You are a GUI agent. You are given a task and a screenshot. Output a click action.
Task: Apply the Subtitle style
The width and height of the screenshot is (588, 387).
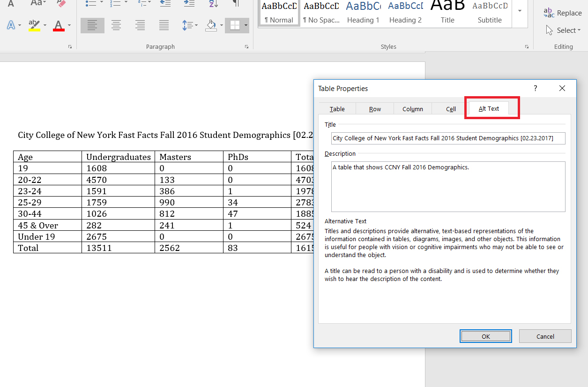tap(490, 13)
